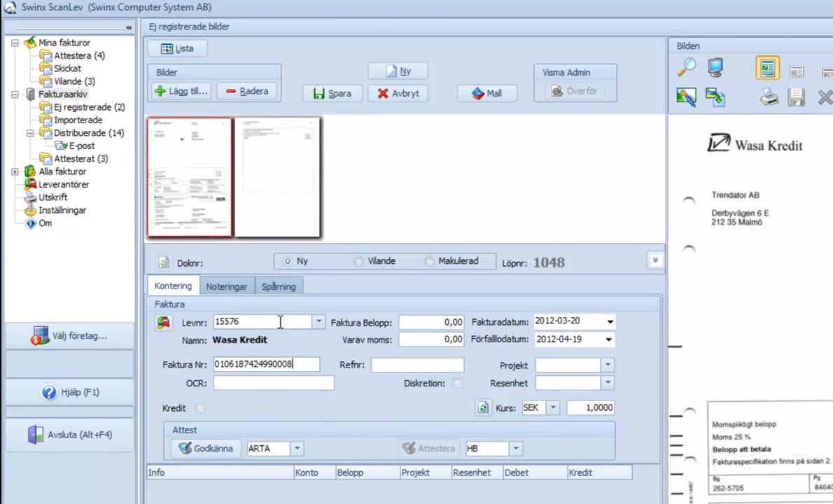This screenshot has height=504, width=833.
Task: Select the second invoice page thumbnail
Action: 277,177
